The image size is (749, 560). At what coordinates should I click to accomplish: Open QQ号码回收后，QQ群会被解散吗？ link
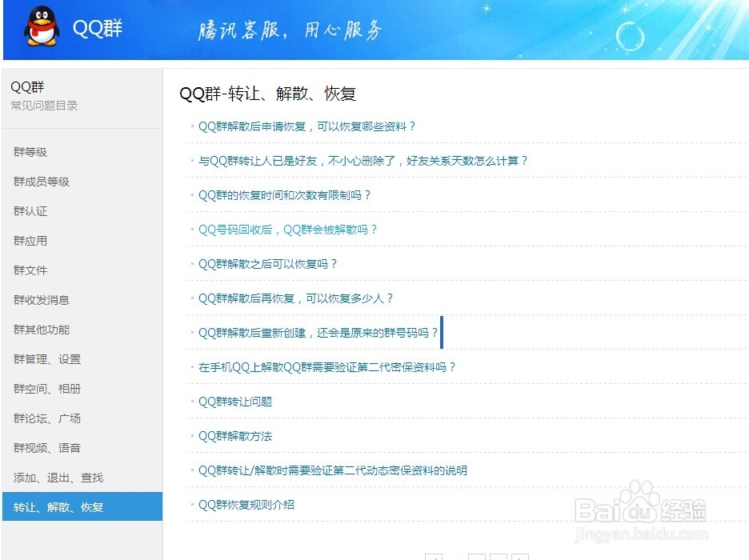[x=287, y=230]
